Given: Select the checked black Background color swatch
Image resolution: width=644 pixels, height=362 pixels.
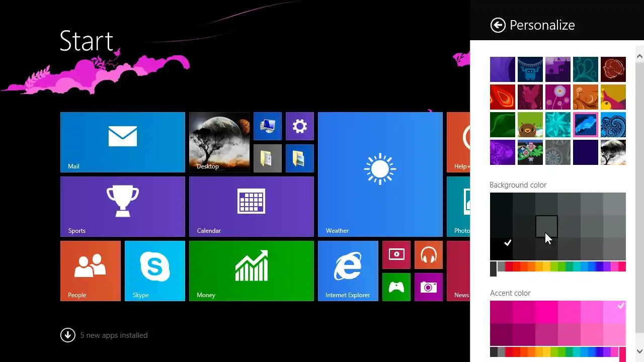Looking at the screenshot, I should 501,249.
